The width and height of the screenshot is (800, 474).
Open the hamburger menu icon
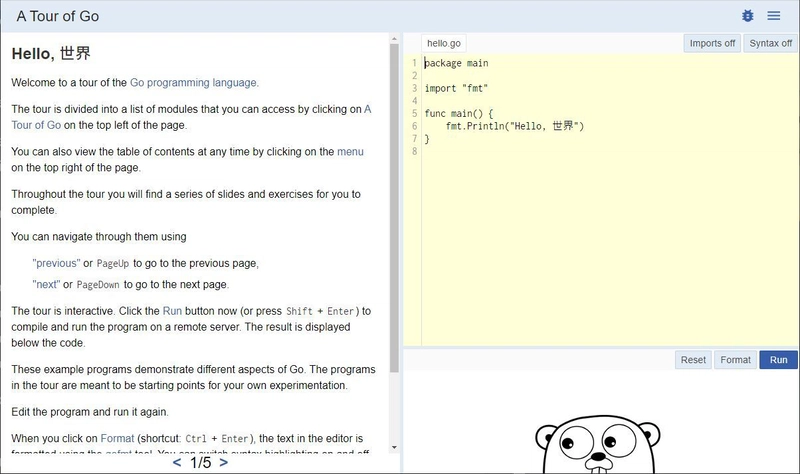tap(773, 16)
